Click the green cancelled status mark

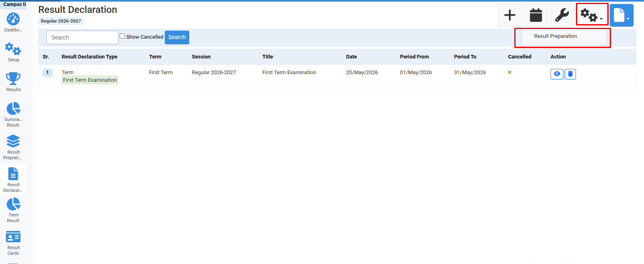coord(510,73)
